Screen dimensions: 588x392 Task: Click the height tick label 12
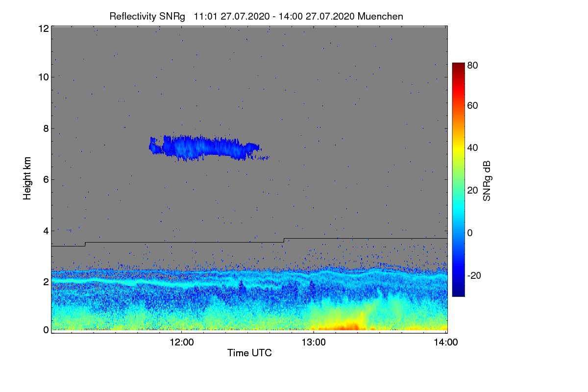click(x=43, y=28)
